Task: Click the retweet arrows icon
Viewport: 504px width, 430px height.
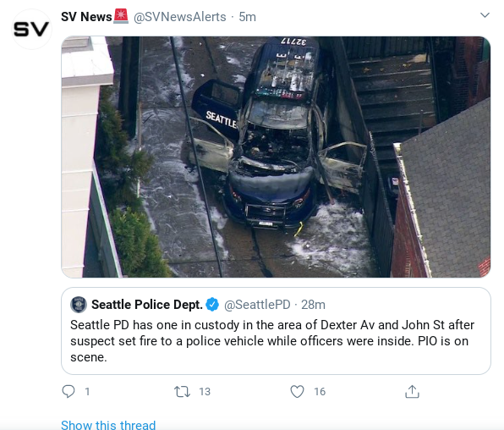Action: [x=182, y=392]
